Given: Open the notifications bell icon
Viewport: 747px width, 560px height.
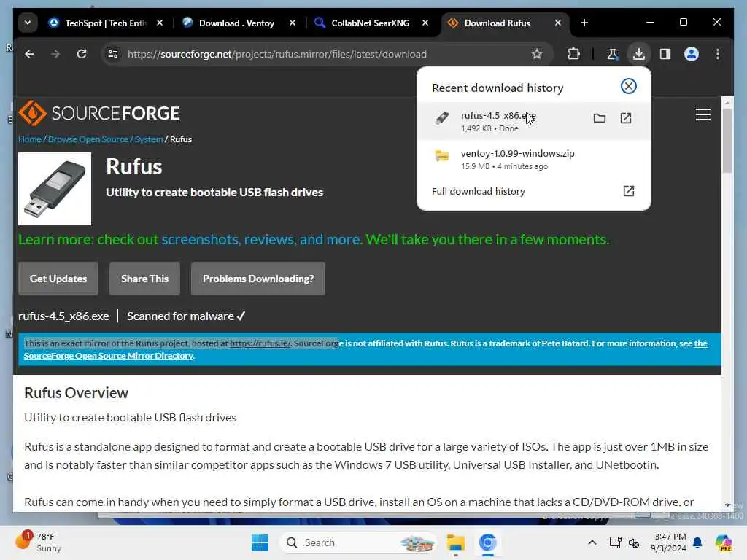Looking at the screenshot, I should [697, 542].
